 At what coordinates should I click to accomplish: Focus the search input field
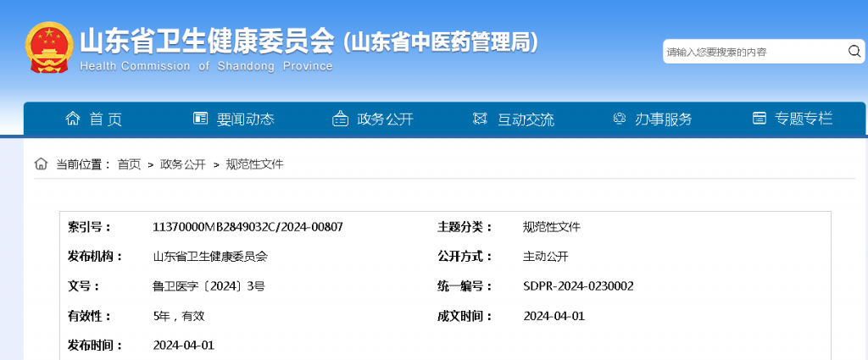pyautogui.click(x=755, y=52)
